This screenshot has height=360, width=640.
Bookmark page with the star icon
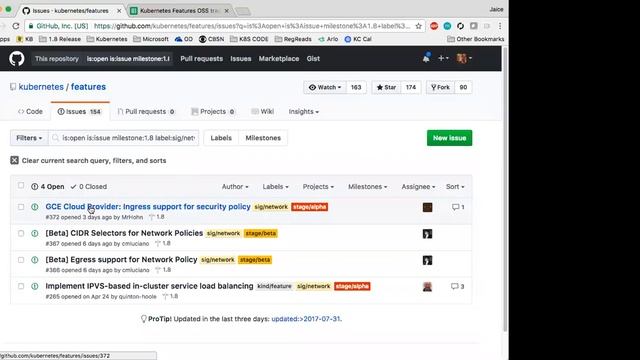[x=419, y=26]
